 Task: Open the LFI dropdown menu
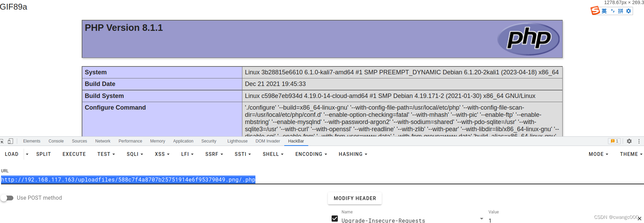(187, 154)
